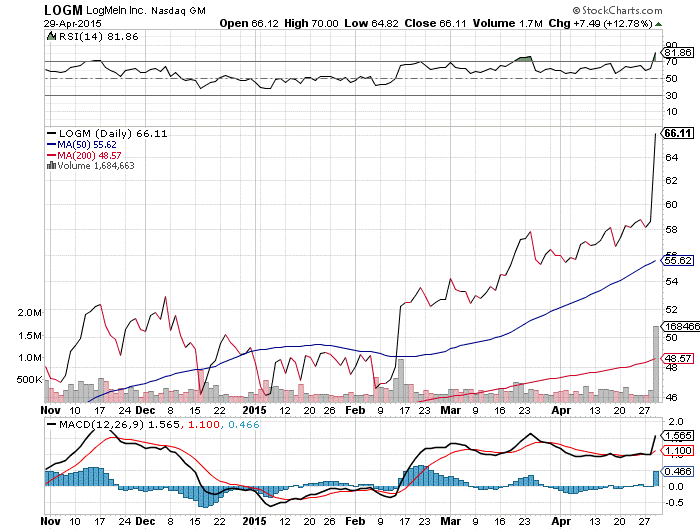Click the Volume bars legend icon
The width and height of the screenshot is (700, 530).
(x=51, y=166)
